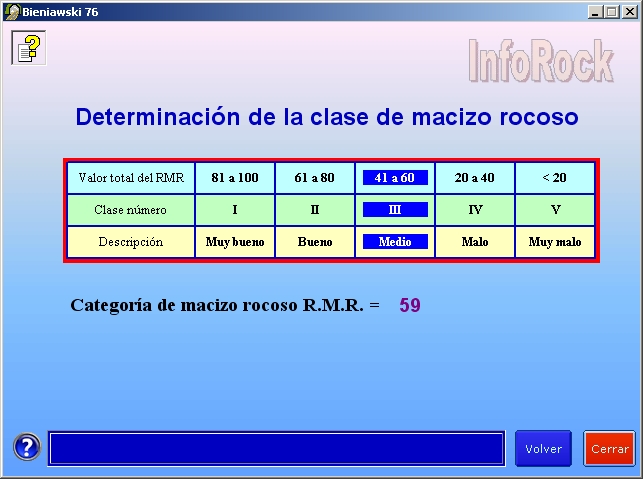
Task: Click the blue question mark help icon
Action: tap(27, 448)
